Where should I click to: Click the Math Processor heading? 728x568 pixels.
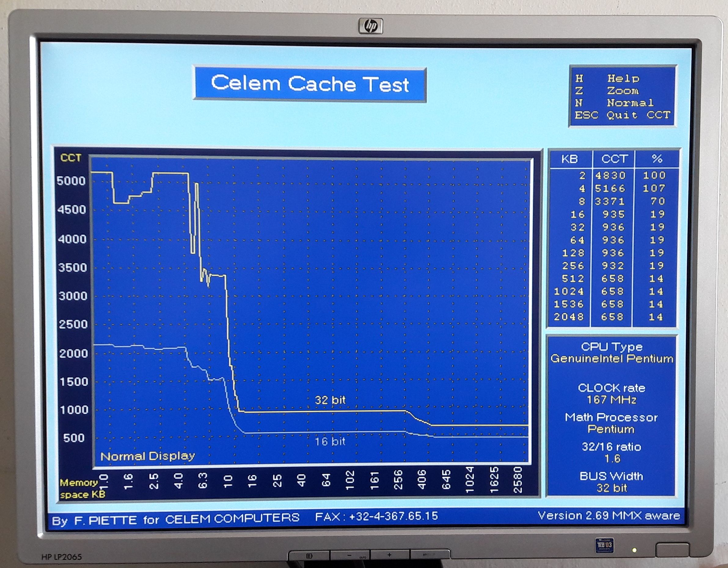tap(611, 417)
